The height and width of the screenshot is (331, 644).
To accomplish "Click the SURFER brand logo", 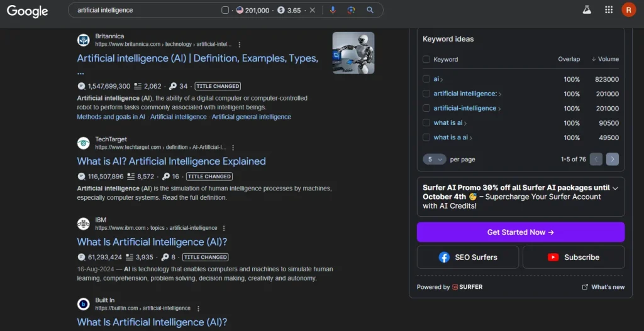I will (x=467, y=287).
